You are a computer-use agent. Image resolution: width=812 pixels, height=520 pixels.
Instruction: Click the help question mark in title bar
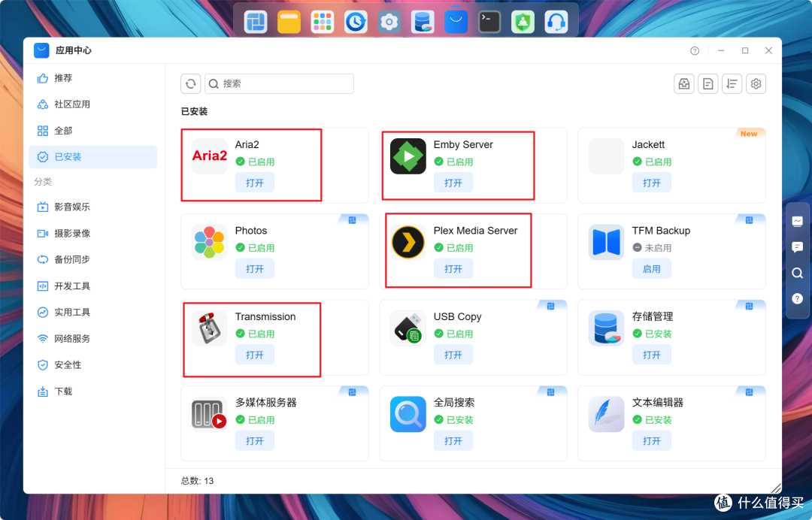(x=695, y=50)
